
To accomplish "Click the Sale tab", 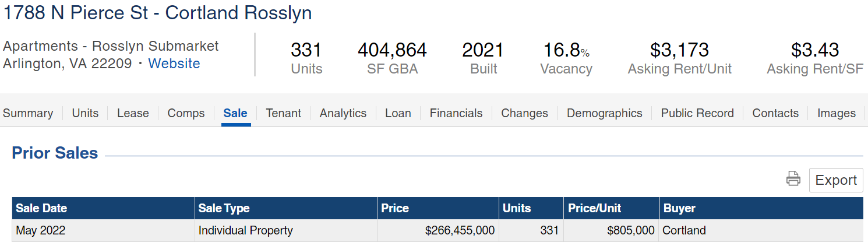I will pyautogui.click(x=235, y=113).
